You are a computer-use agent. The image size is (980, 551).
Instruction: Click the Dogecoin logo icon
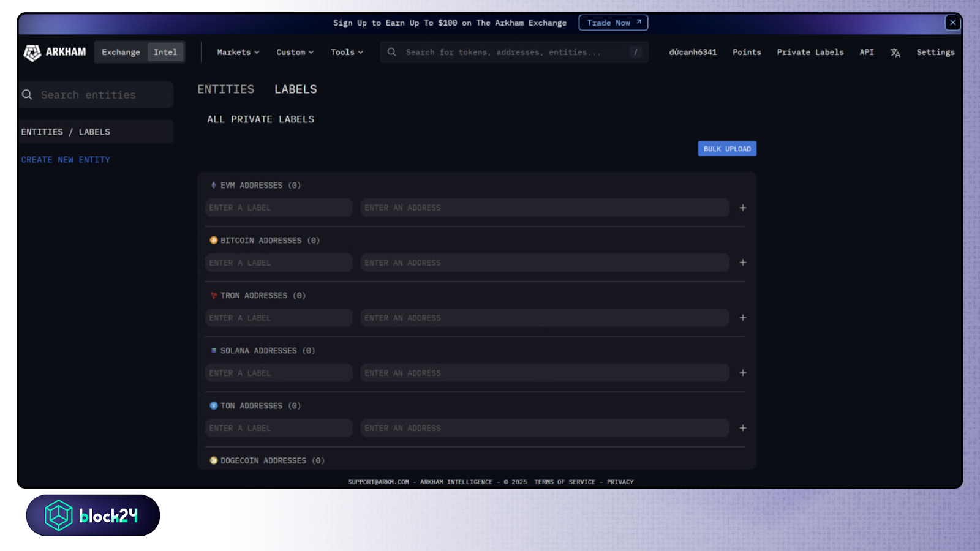tap(214, 460)
